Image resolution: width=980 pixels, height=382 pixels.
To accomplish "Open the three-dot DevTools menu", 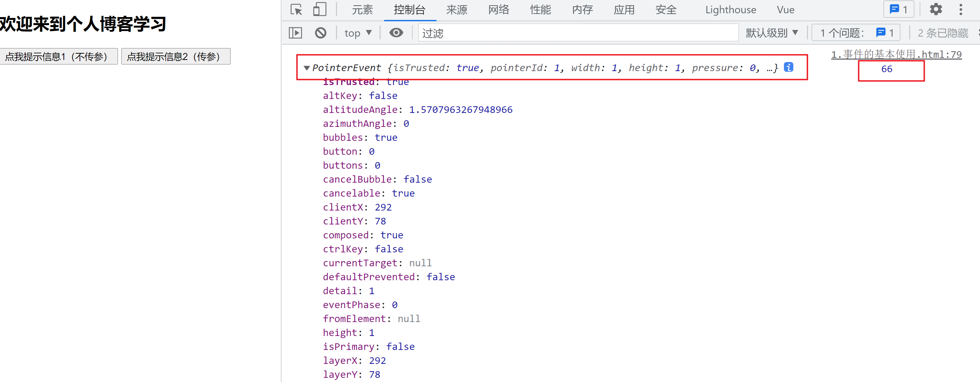I will point(960,9).
